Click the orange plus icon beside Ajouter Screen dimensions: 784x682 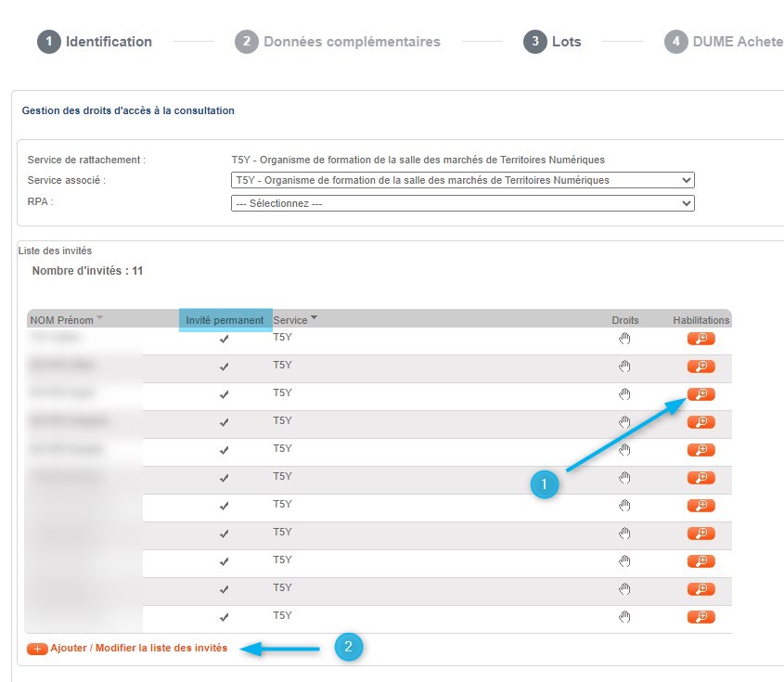(37, 650)
